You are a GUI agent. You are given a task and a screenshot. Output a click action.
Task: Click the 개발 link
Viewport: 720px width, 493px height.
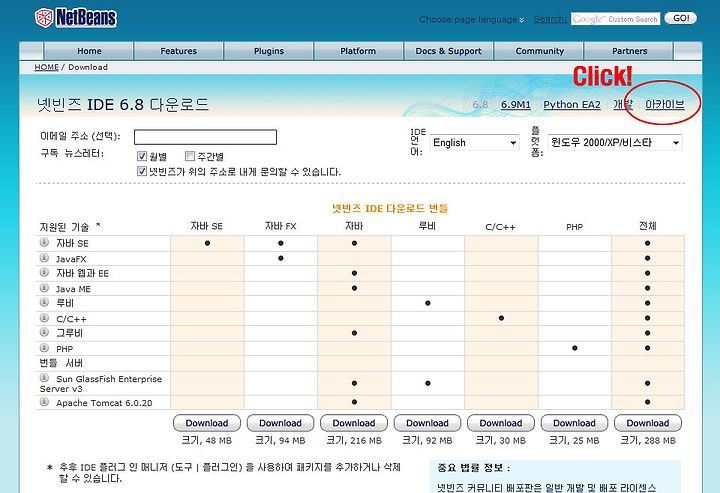[623, 104]
